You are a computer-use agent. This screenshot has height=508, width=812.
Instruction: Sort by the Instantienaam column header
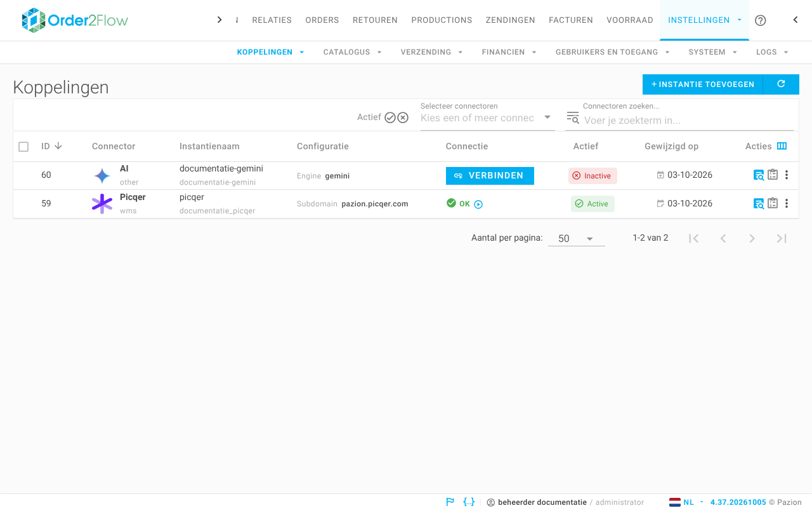[209, 146]
